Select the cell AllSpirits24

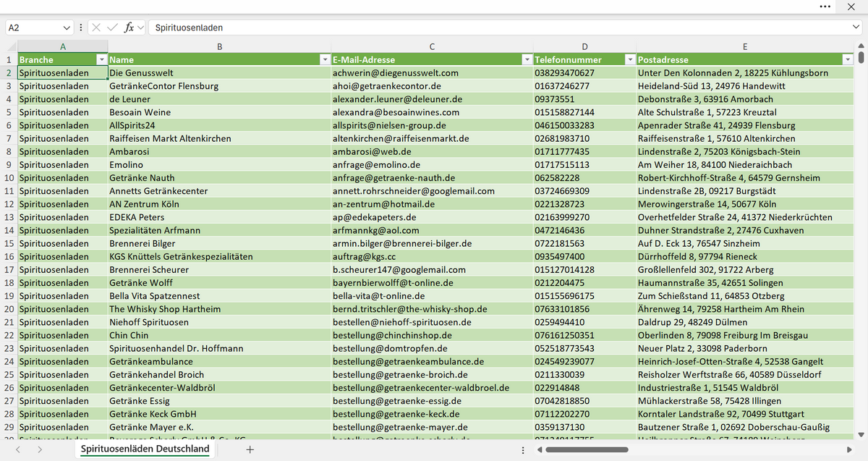coord(220,125)
